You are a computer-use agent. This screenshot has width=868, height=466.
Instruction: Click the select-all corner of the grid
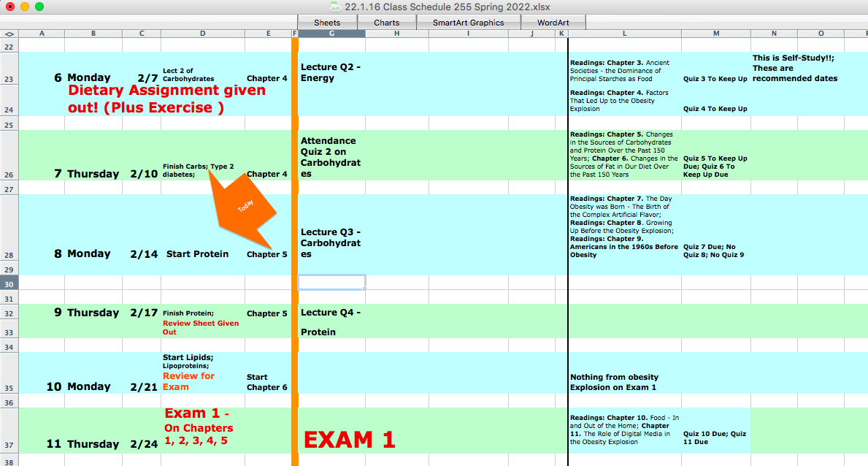9,34
